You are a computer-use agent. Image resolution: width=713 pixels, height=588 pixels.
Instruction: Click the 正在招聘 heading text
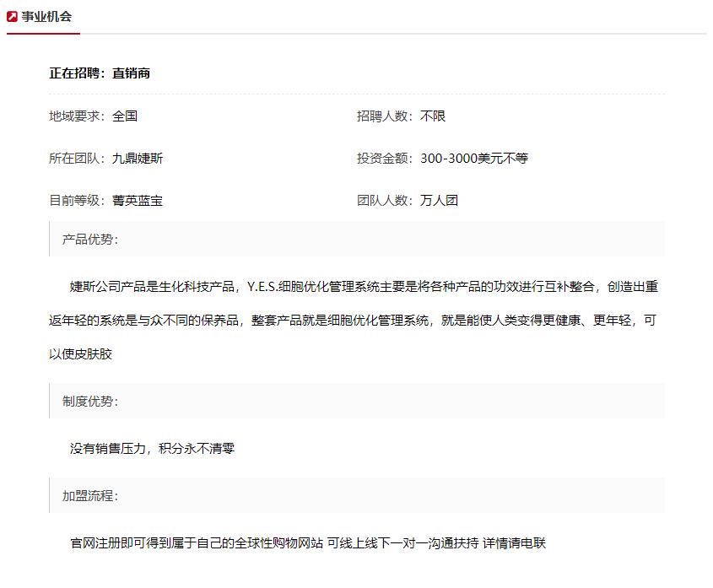click(x=75, y=73)
